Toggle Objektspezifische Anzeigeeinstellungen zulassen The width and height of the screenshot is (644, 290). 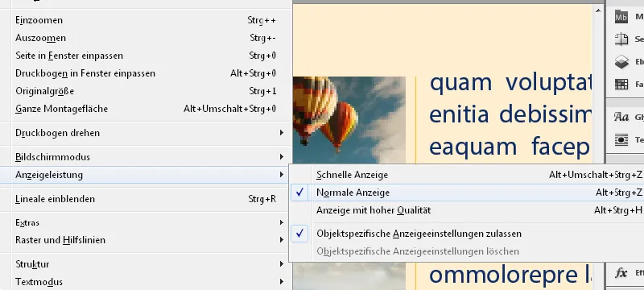467,234
